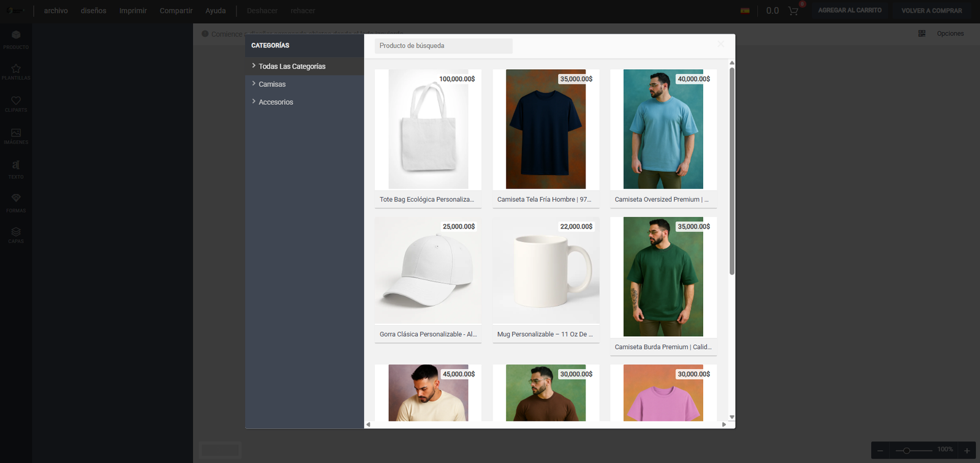Screen dimensions: 980x463
Task: Click Agregar al Carrito button
Action: click(850, 10)
